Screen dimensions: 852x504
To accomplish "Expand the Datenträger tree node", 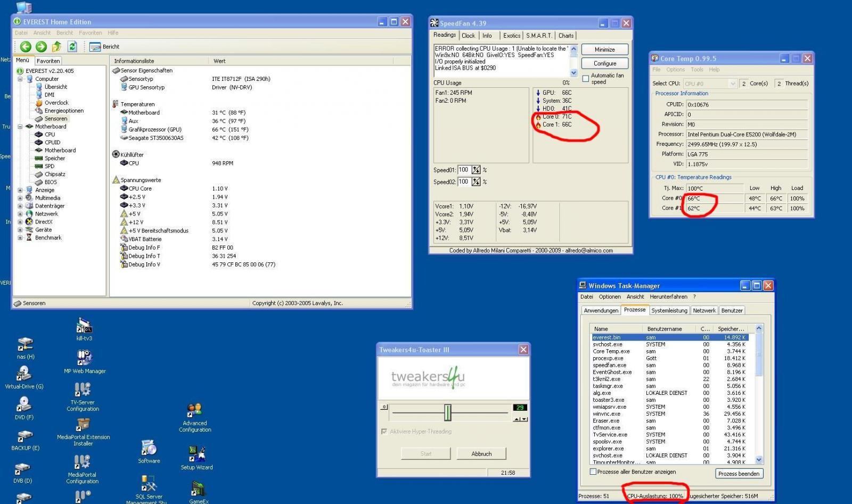I will [20, 206].
